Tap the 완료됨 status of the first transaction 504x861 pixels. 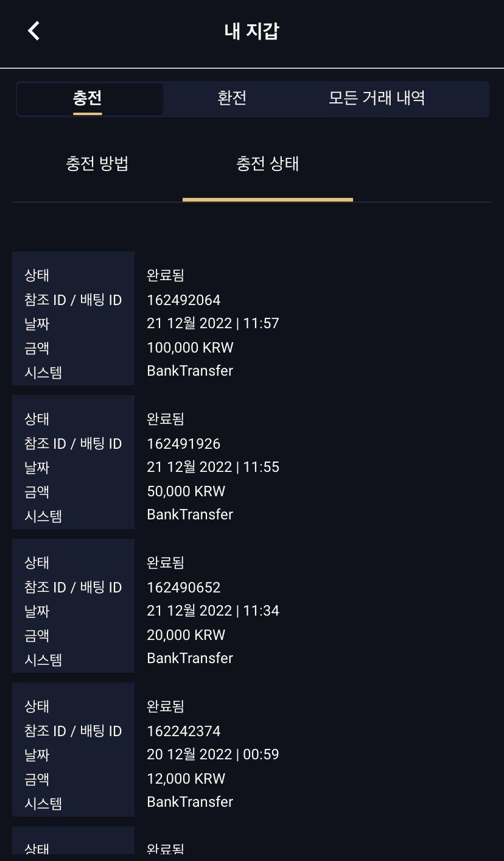[x=166, y=276]
